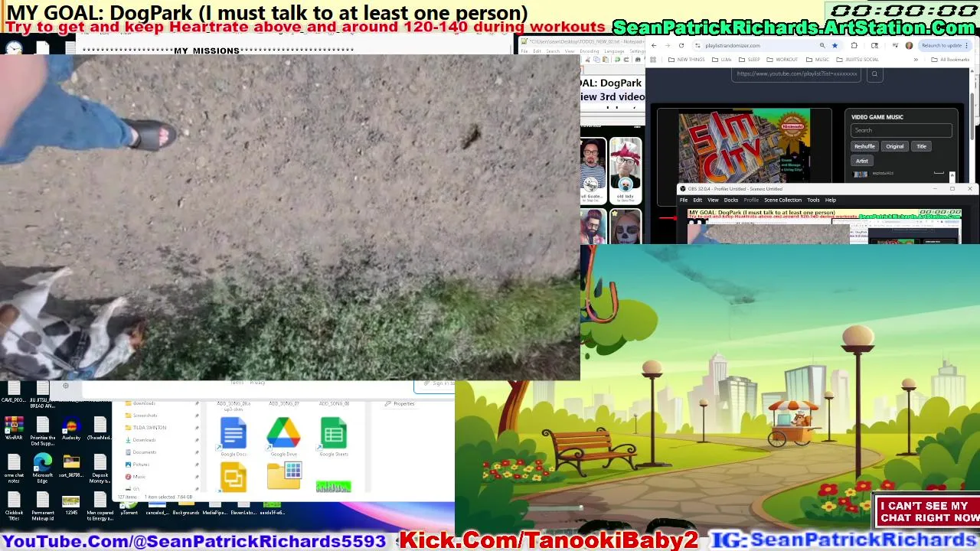
Task: Open the Google Sheets shortcut in Explorer
Action: pyautogui.click(x=333, y=436)
